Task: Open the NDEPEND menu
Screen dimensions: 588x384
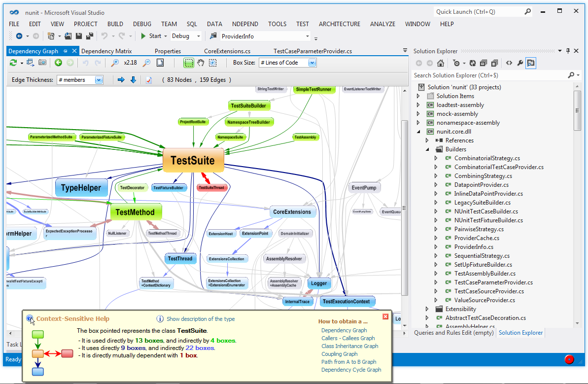Action: pyautogui.click(x=245, y=24)
